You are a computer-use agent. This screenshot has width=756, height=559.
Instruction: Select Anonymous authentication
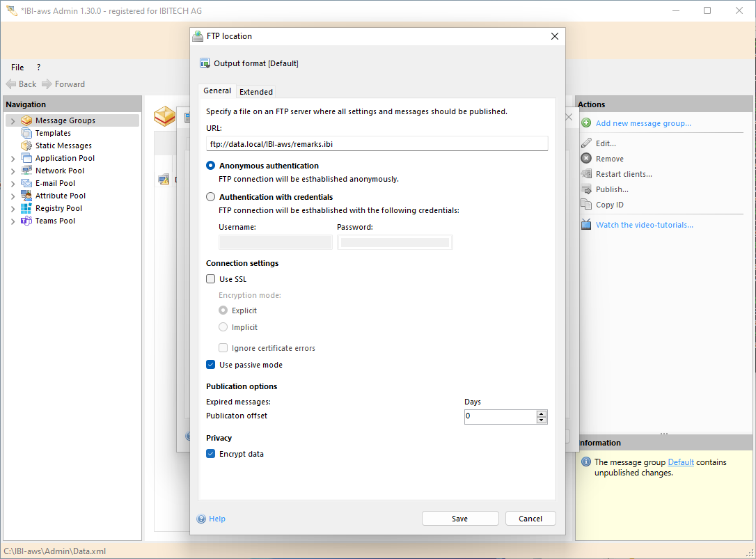pos(210,166)
